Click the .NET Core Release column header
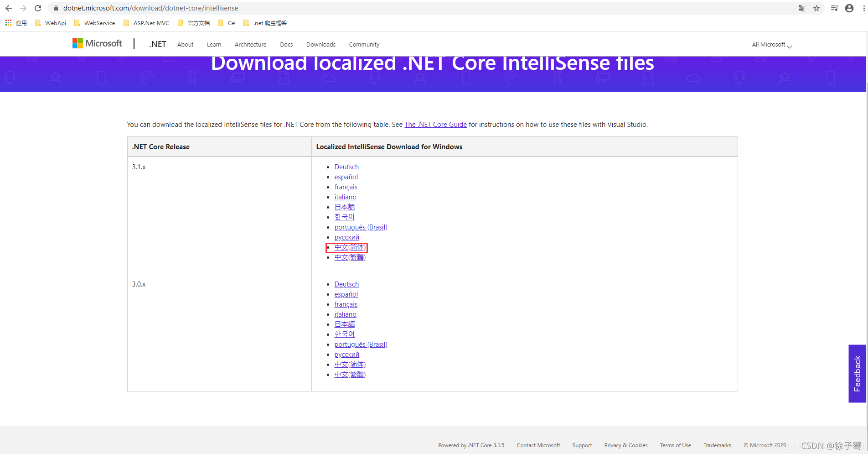The width and height of the screenshot is (868, 454). [x=219, y=147]
